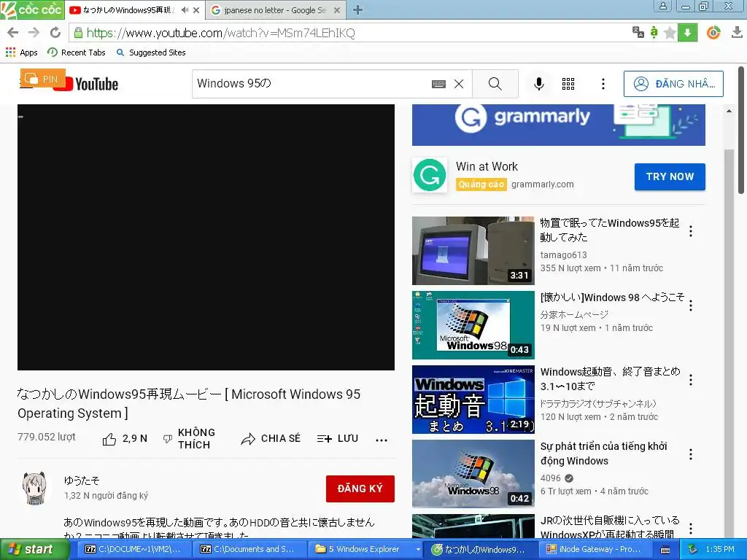Open Recent Tabs bookmark
This screenshot has width=747, height=560.
(76, 52)
